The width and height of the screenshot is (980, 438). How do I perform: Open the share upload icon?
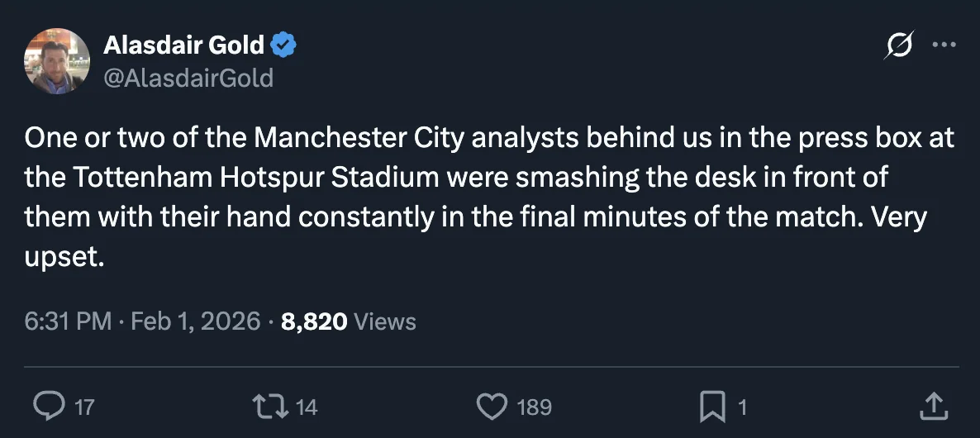pos(932,406)
